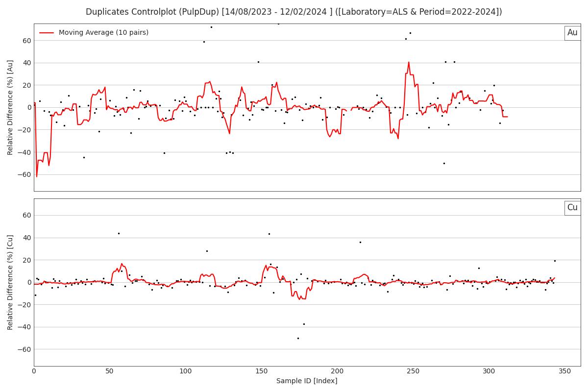Click the 60 y-tick in Au plot
Viewport: 588px width, 392px height.
click(27, 41)
